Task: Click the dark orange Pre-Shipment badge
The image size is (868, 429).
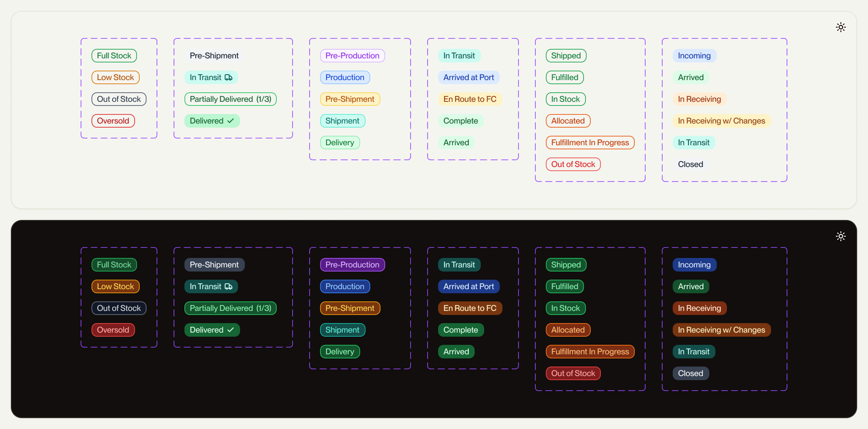Action: coord(350,308)
